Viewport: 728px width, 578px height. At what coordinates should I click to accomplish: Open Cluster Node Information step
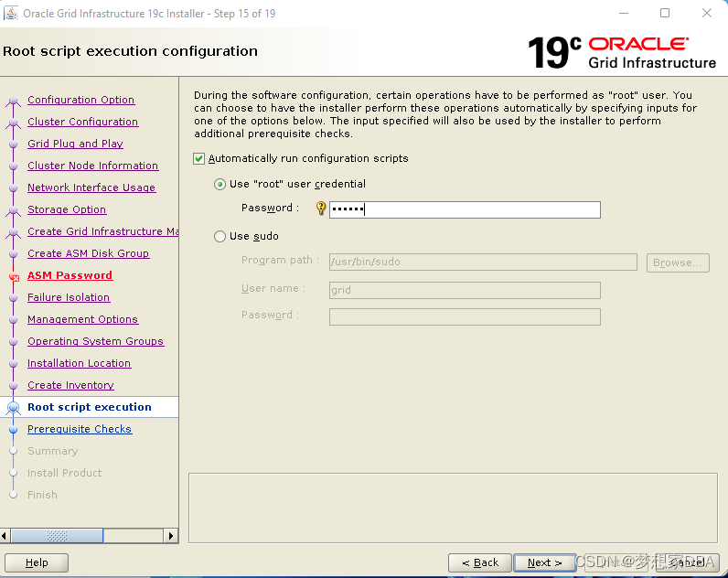(93, 166)
